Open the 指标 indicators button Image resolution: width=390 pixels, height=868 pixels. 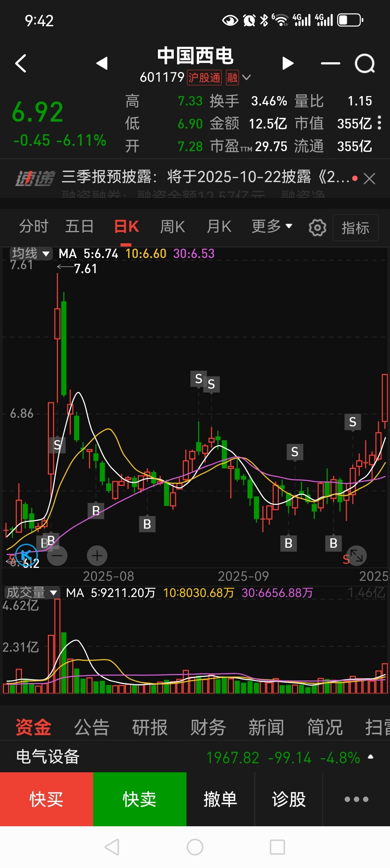[x=355, y=227]
